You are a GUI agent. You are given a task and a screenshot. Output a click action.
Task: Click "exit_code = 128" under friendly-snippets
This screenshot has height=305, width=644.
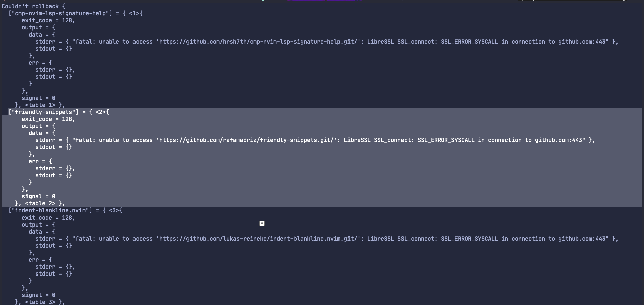pyautogui.click(x=49, y=119)
